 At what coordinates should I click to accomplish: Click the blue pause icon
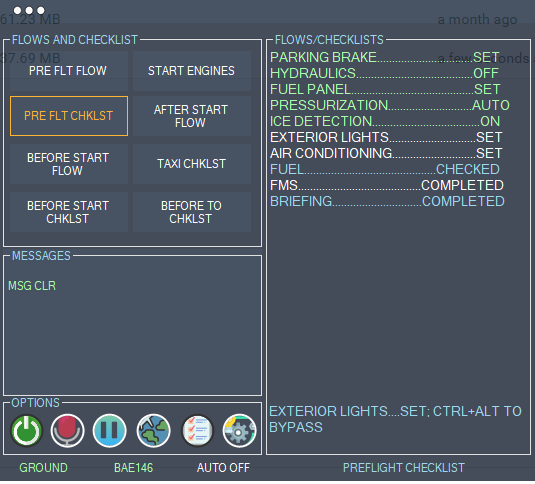110,430
